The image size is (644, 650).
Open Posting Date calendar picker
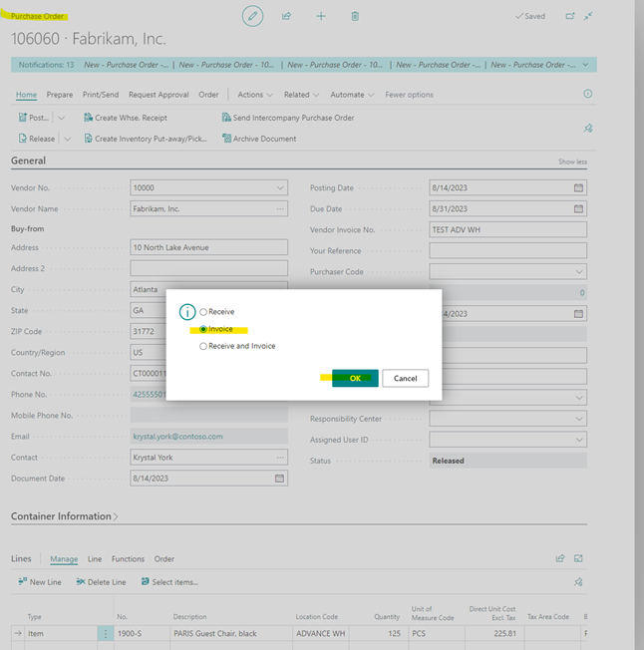coord(578,187)
